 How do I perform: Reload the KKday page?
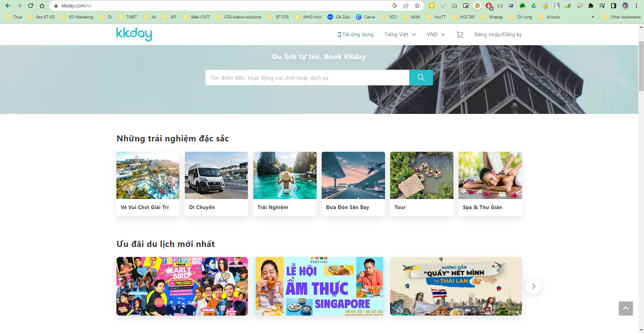pos(31,6)
